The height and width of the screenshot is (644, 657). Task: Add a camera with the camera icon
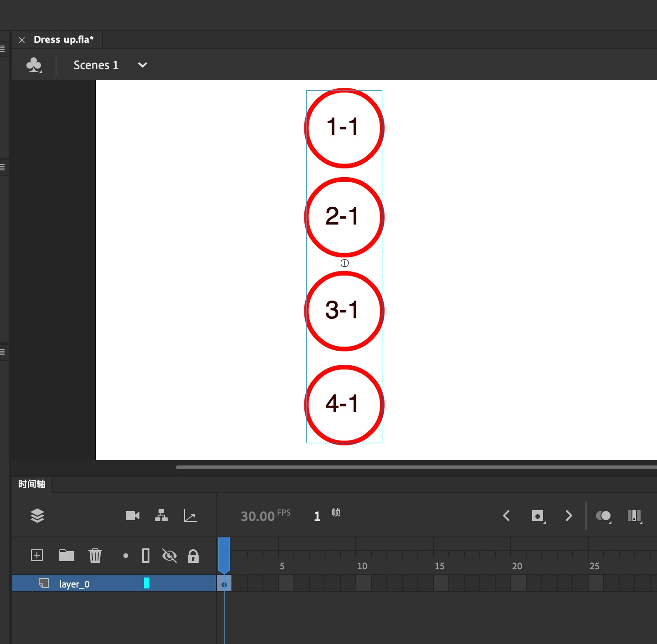click(133, 516)
